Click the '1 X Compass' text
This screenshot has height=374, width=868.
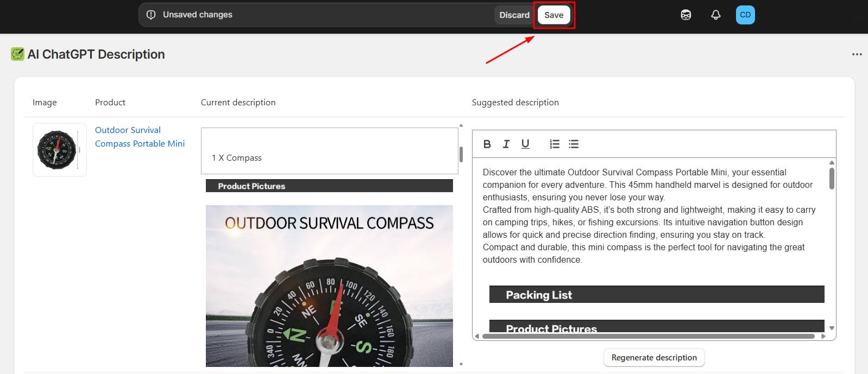237,158
